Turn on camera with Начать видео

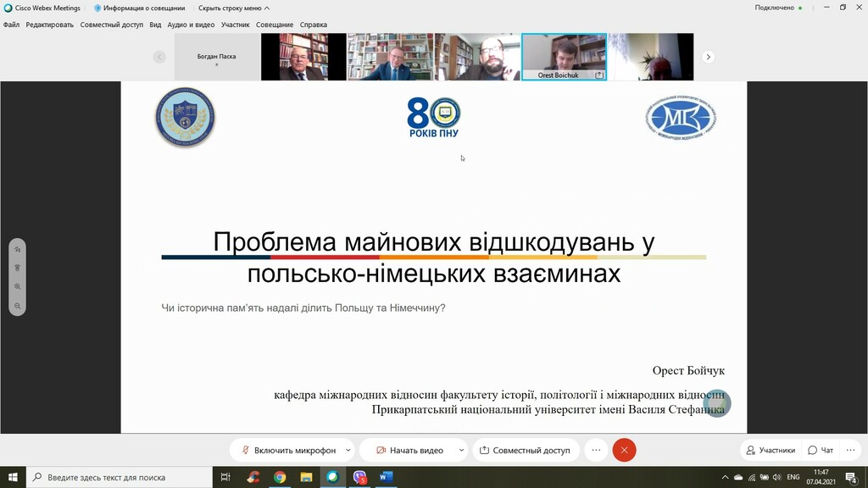(409, 450)
